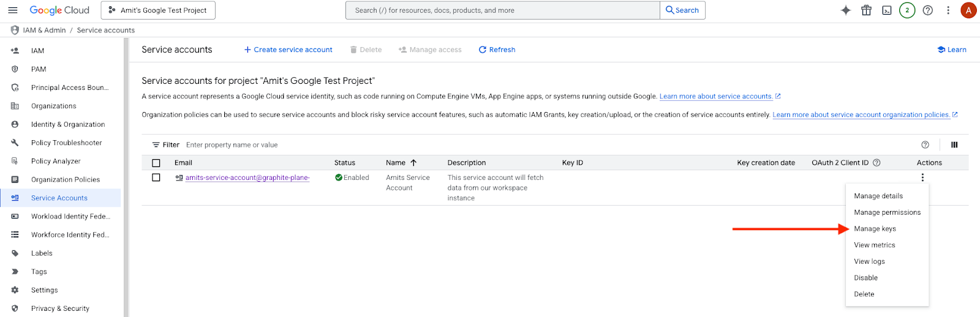The width and height of the screenshot is (980, 317).
Task: Open the help question mark icon in header
Action: pos(928,10)
